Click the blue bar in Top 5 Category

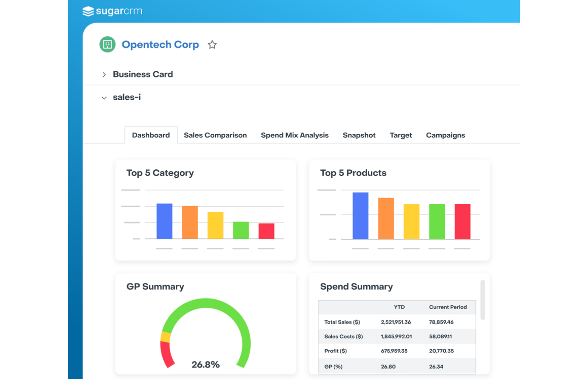coord(164,221)
